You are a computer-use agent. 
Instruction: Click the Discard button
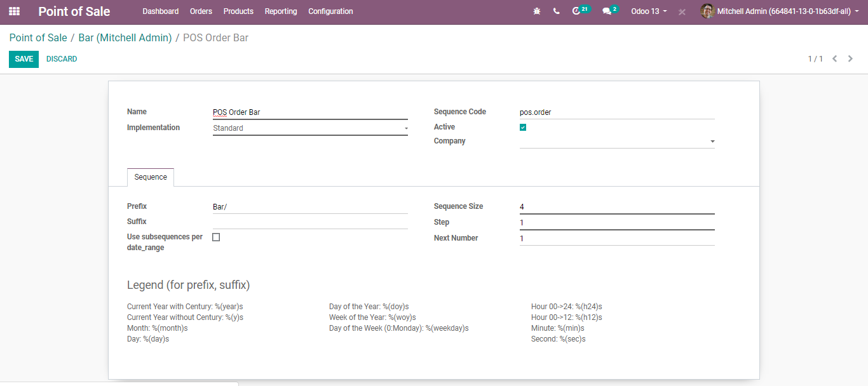pyautogui.click(x=62, y=59)
